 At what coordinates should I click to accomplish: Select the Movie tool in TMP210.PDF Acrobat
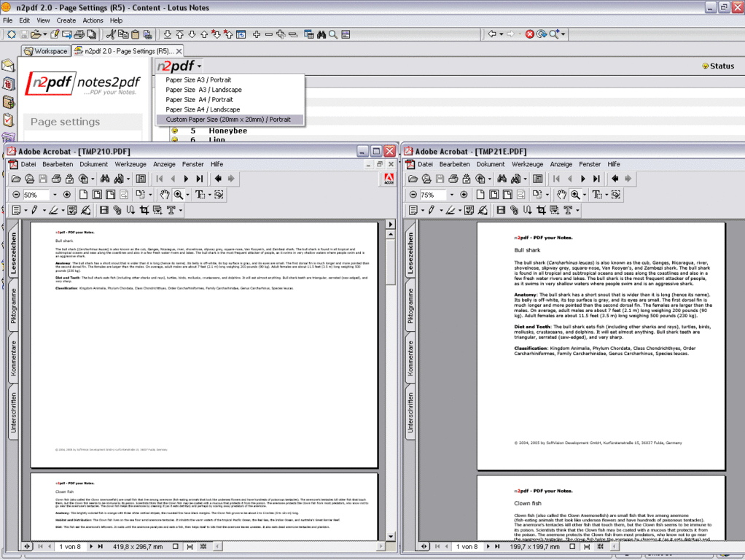[x=104, y=210]
